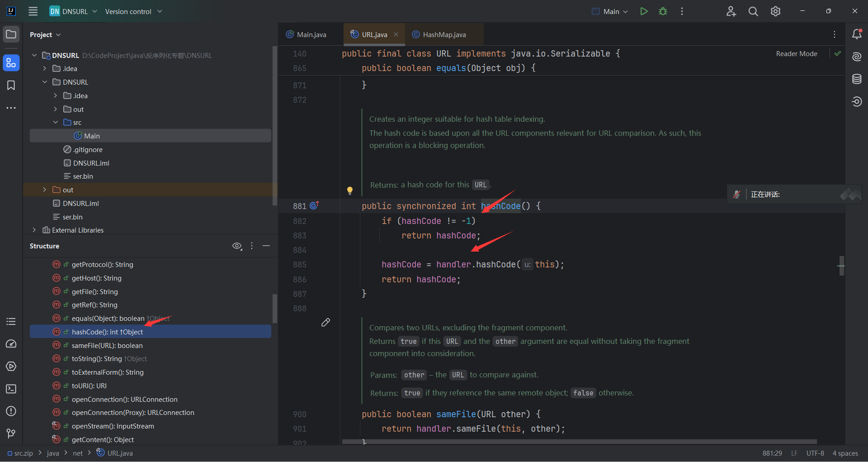Collapse the nested DNSURL folder

(45, 82)
